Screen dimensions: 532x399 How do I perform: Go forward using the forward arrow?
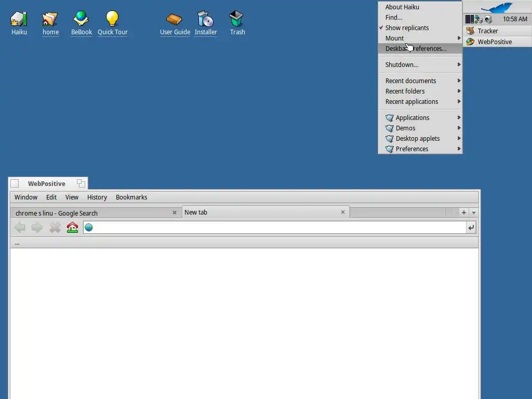pyautogui.click(x=37, y=228)
